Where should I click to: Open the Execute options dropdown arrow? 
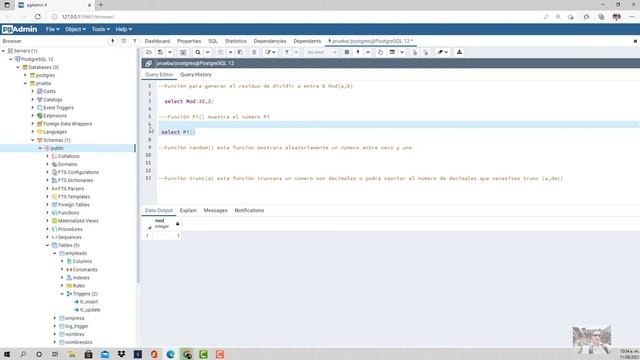367,52
